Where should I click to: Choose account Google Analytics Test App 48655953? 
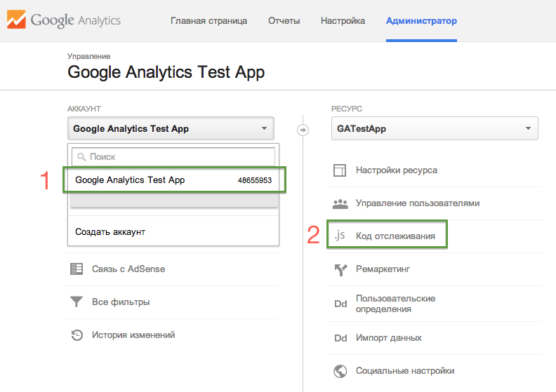click(174, 180)
